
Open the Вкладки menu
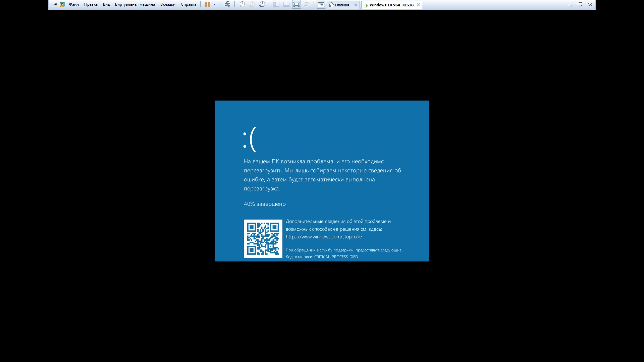pos(168,5)
